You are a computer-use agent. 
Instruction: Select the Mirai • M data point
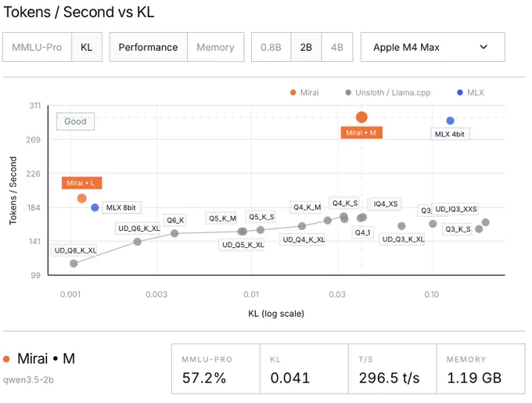tap(361, 117)
